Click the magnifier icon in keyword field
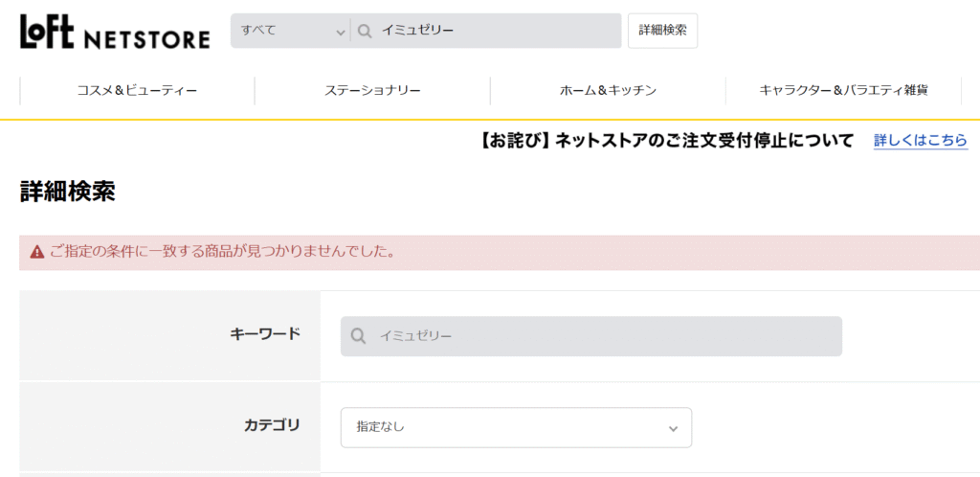Image resolution: width=980 pixels, height=477 pixels. pos(359,336)
